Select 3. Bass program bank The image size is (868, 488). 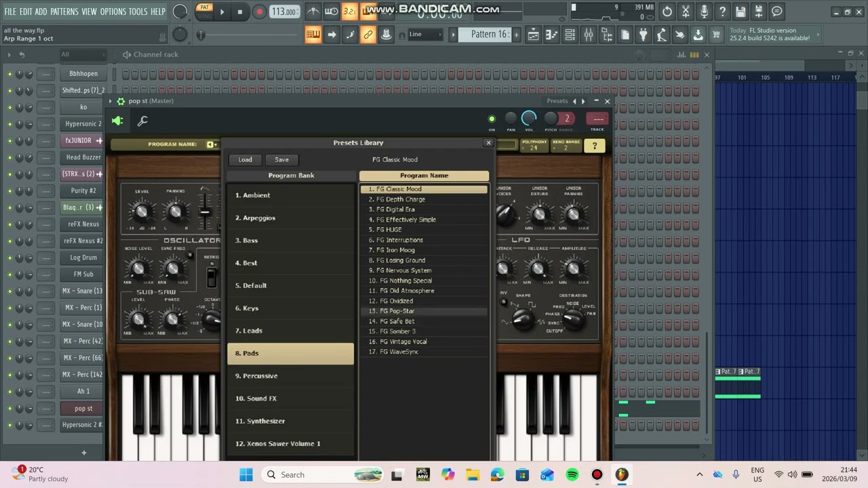[290, 241]
